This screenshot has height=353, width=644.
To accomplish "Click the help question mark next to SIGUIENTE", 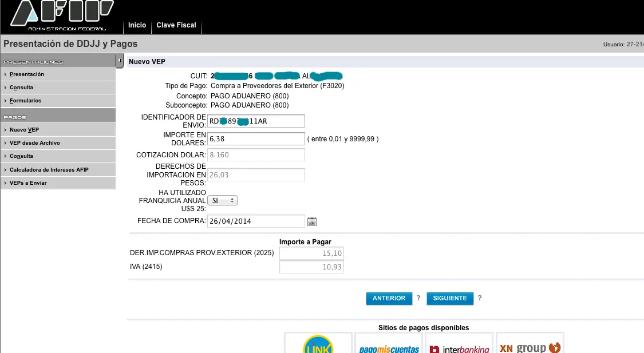I will (x=479, y=298).
